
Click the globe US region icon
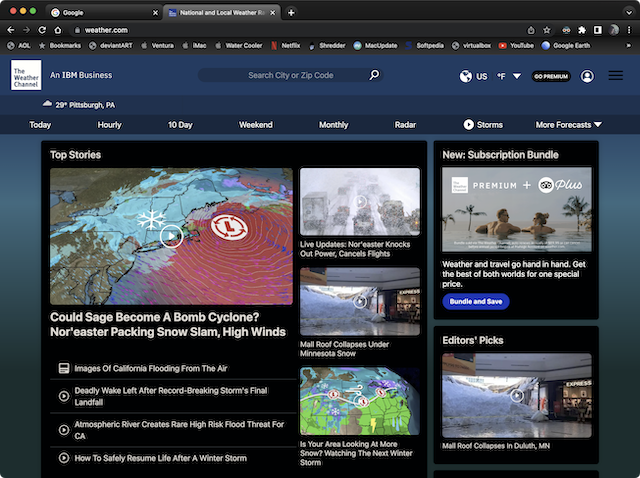tap(466, 76)
